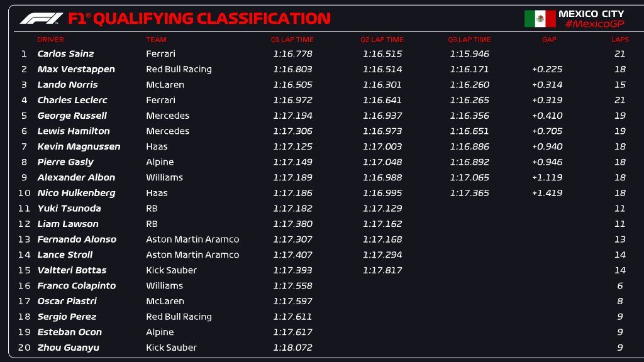Click Sergio Perez driver name

(x=67, y=317)
